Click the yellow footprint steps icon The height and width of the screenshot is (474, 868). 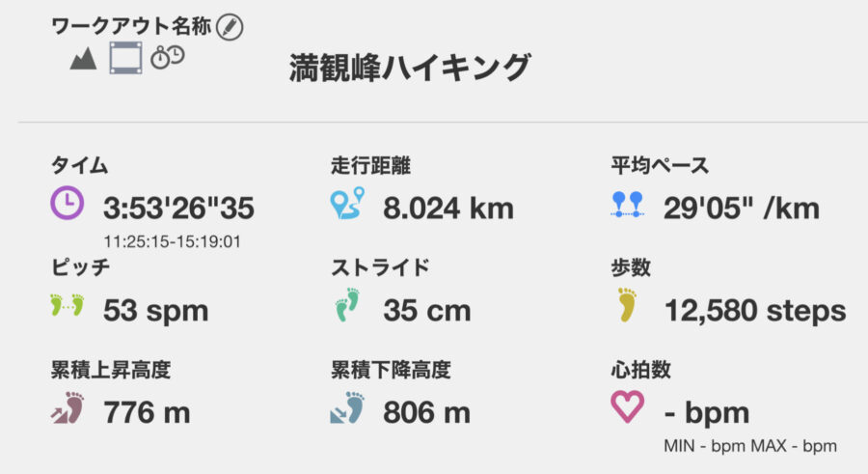coord(628,304)
